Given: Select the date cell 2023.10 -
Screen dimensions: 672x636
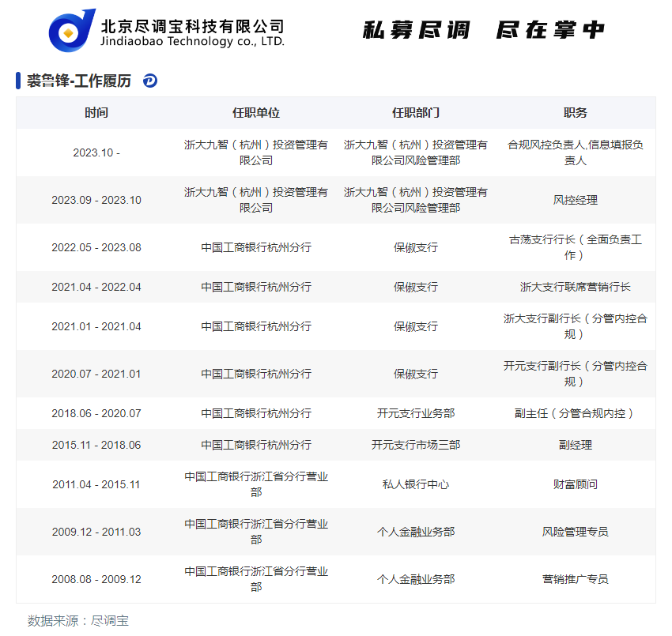Looking at the screenshot, I should coord(96,152).
